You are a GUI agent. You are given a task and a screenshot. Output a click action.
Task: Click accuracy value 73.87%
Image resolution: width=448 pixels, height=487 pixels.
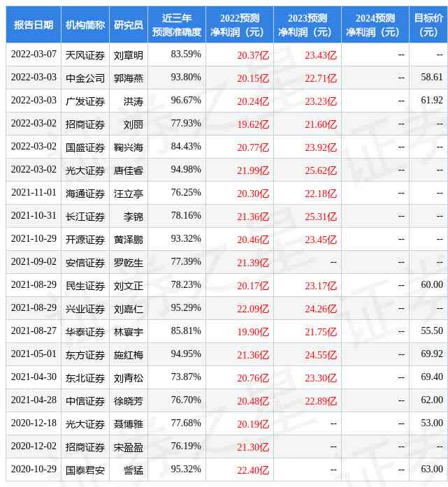click(186, 377)
